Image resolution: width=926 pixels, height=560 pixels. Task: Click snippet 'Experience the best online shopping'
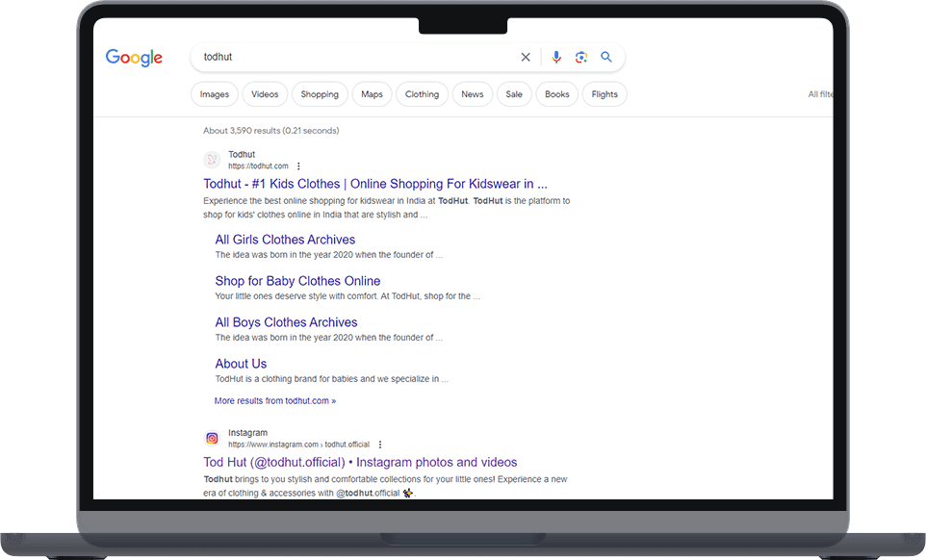click(387, 208)
